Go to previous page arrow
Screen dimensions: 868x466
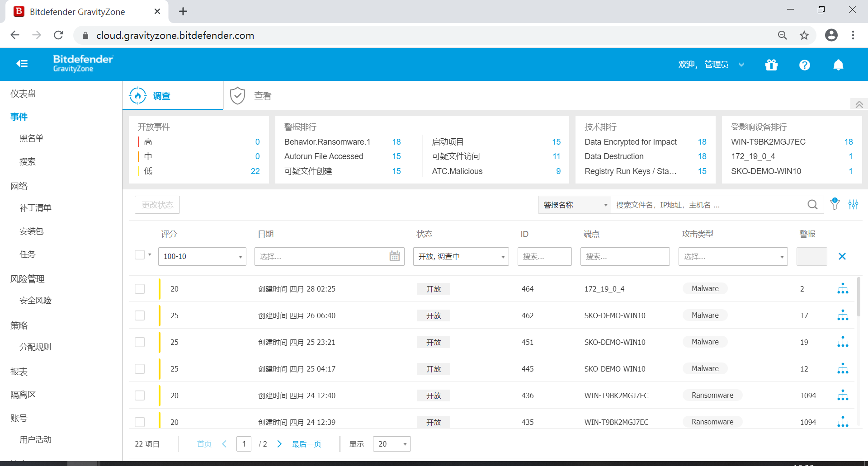224,444
